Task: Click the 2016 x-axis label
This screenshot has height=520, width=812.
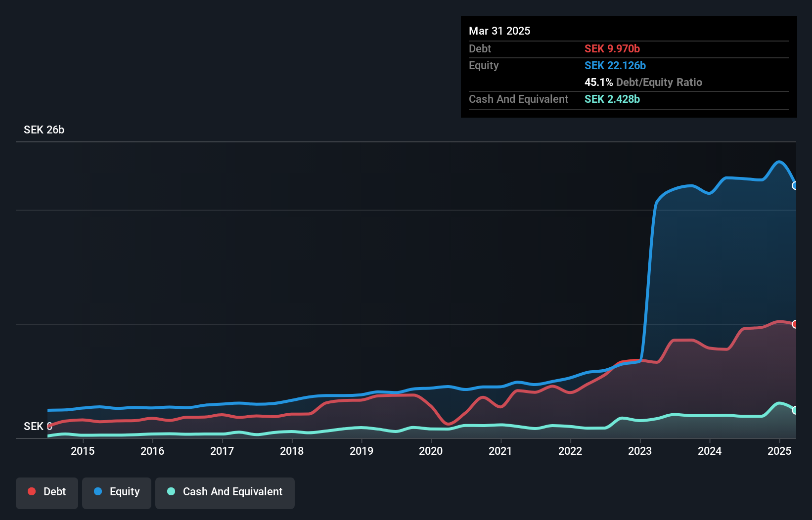Action: 152,451
